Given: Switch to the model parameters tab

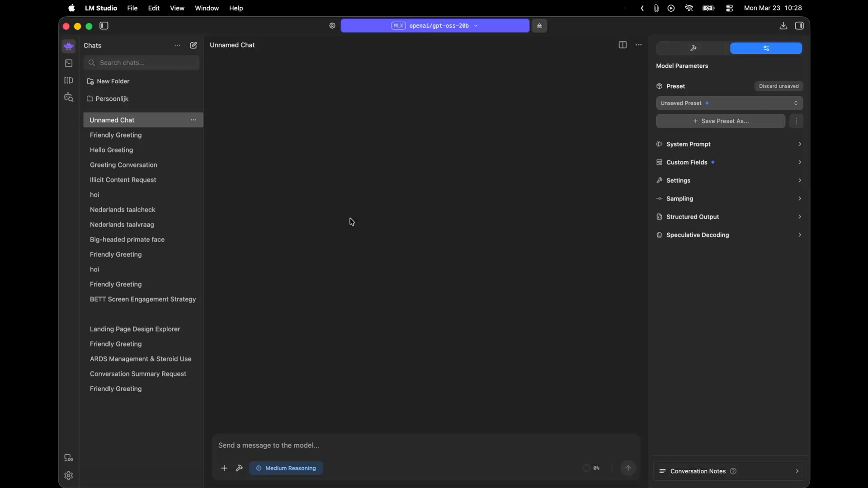Looking at the screenshot, I should click(x=766, y=48).
